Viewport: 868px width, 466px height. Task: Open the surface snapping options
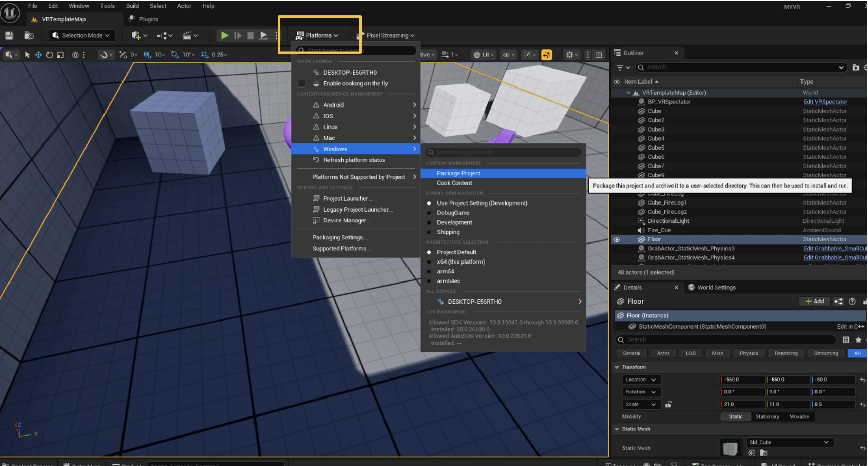[x=106, y=55]
